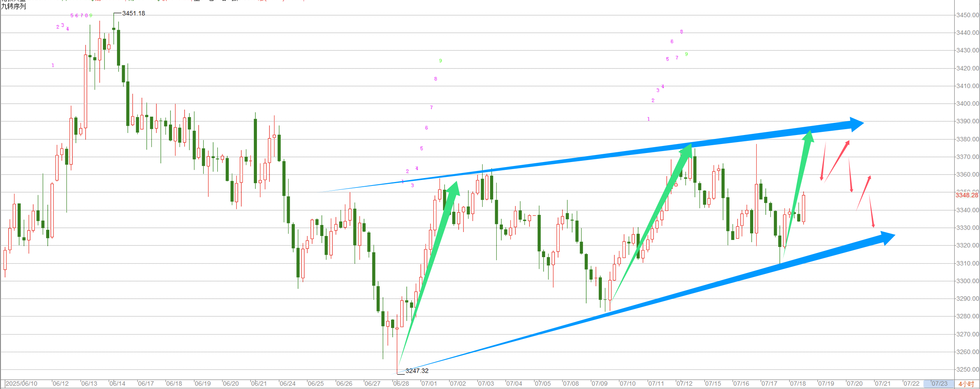Select the lower blue trendline arrowhead
The image size is (980, 389).
tap(887, 238)
